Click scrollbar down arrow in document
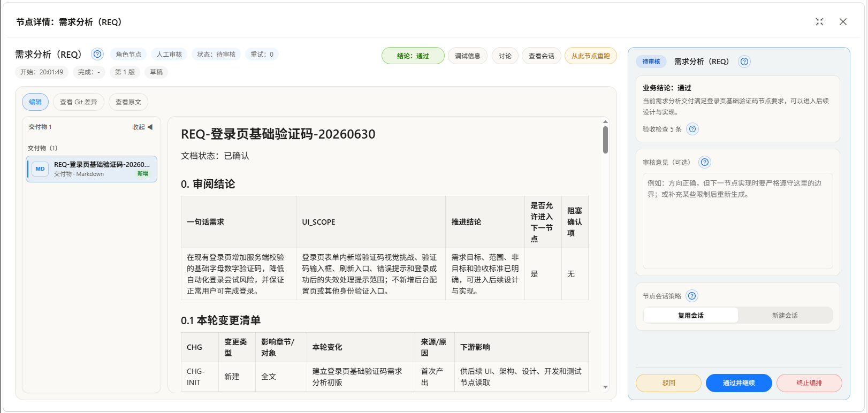 point(605,387)
